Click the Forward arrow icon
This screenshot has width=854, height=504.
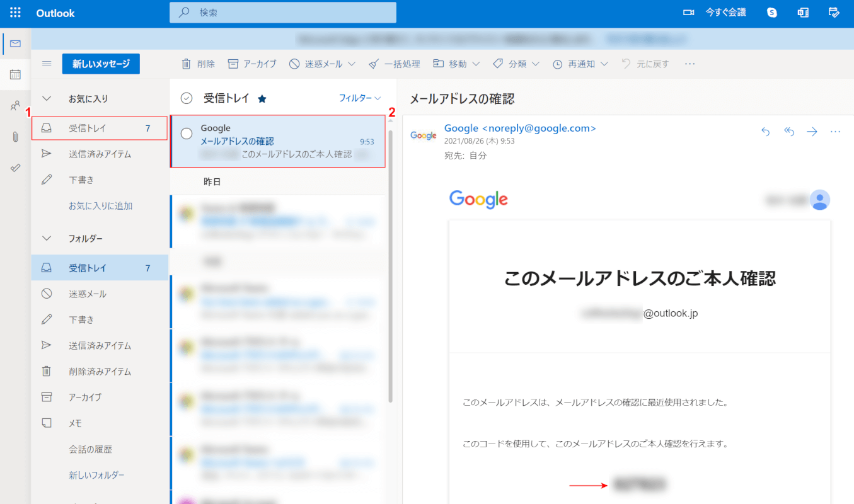[812, 131]
